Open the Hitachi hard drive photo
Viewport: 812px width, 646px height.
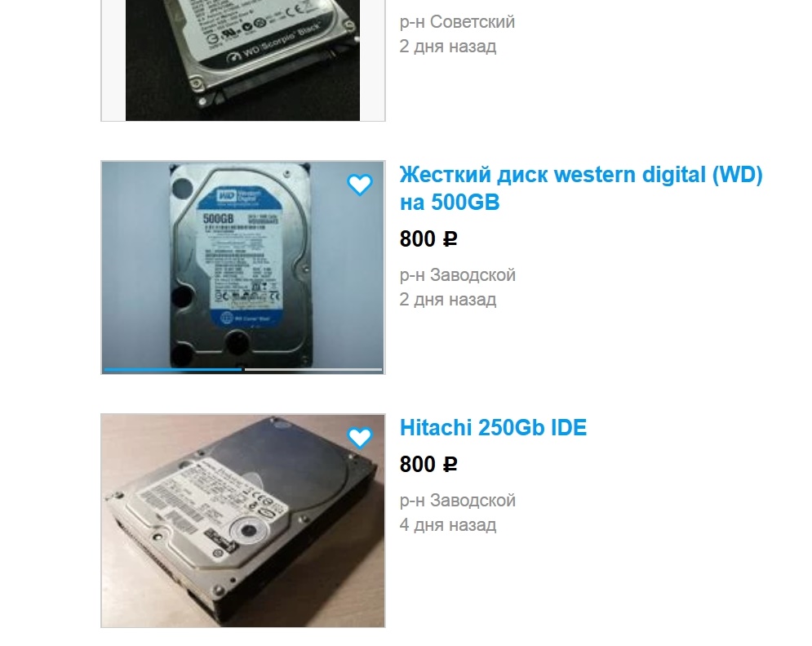pos(243,520)
